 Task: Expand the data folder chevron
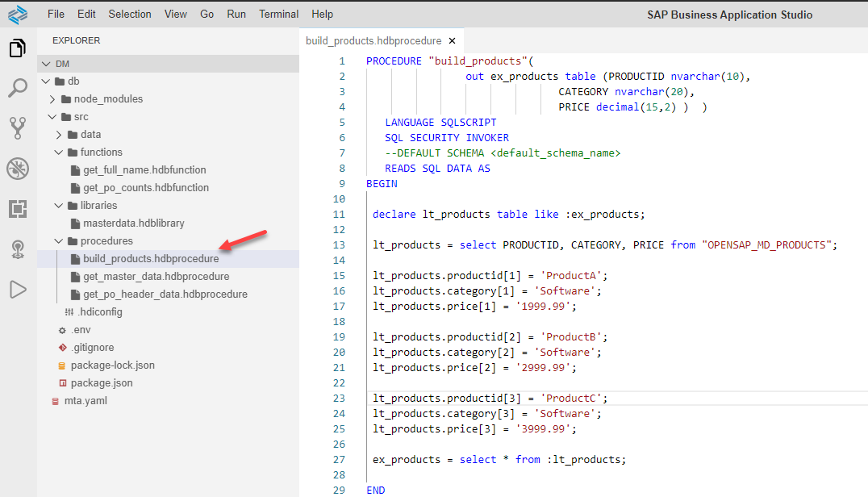[x=59, y=135]
